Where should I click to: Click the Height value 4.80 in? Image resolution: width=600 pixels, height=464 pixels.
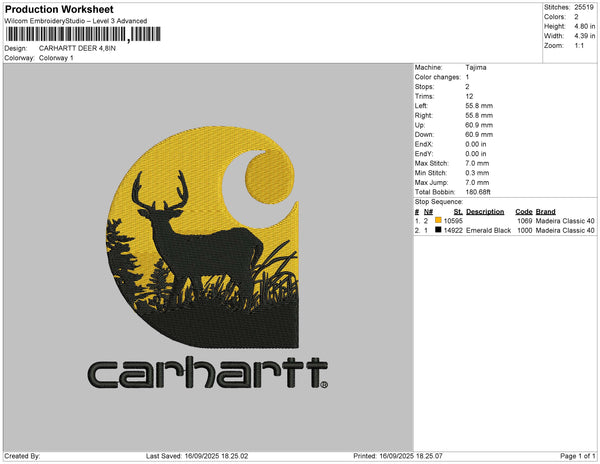click(x=585, y=26)
